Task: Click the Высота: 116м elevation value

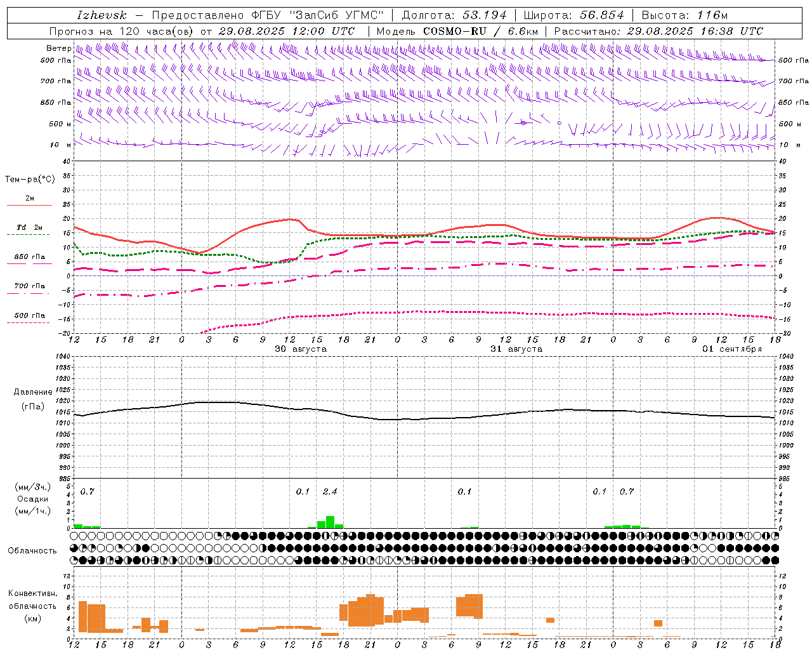Action: tap(684, 15)
